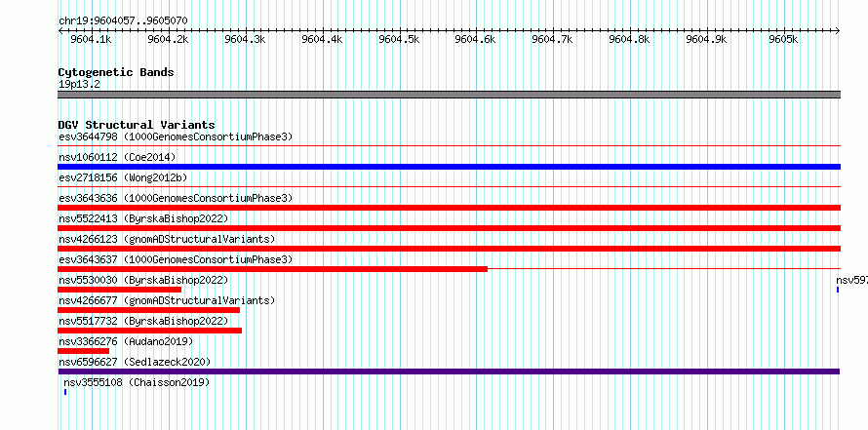Open nsv3555108 (Chaisson2019) label
868x430 pixels.
(137, 382)
